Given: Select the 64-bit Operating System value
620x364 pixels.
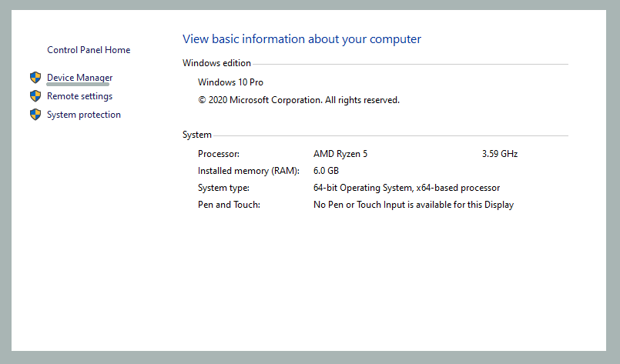Looking at the screenshot, I should pos(407,188).
